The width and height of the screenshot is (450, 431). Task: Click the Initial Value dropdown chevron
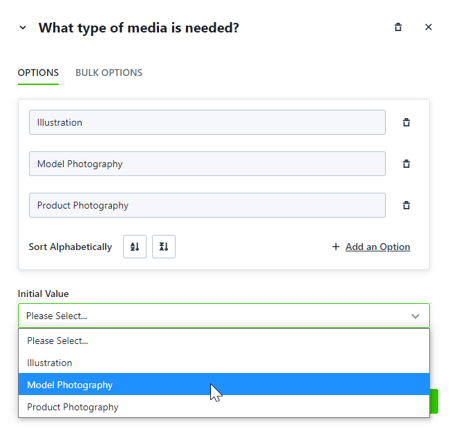pos(415,316)
